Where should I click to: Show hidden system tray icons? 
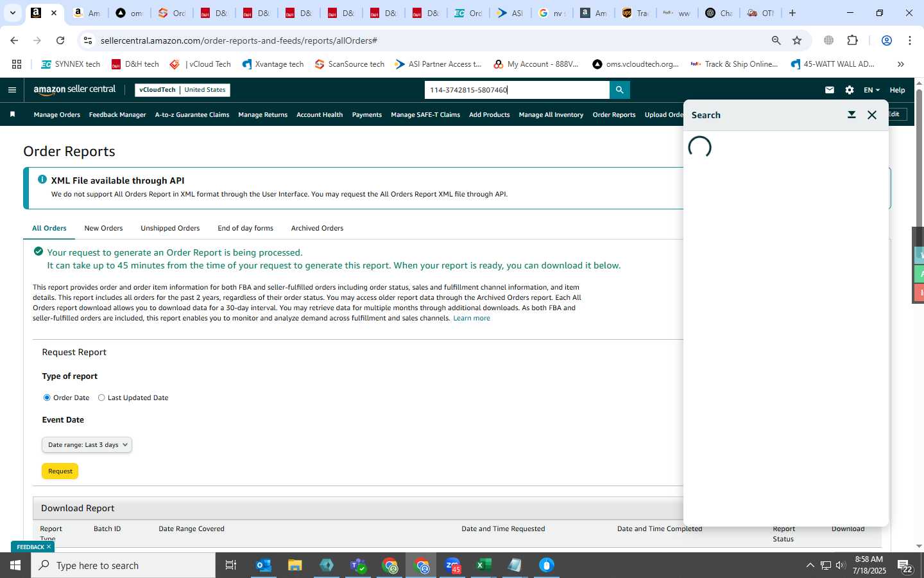click(x=810, y=565)
